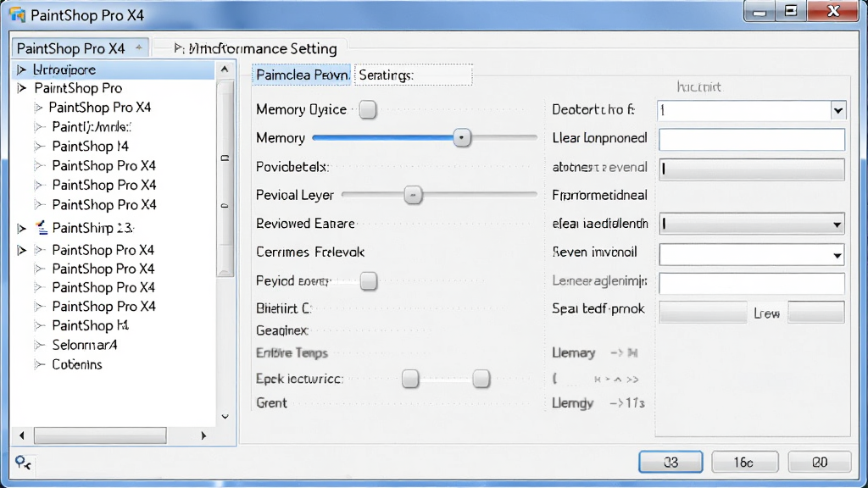The width and height of the screenshot is (868, 488).
Task: Expand the PaintShop Pro tree node
Action: [21, 88]
